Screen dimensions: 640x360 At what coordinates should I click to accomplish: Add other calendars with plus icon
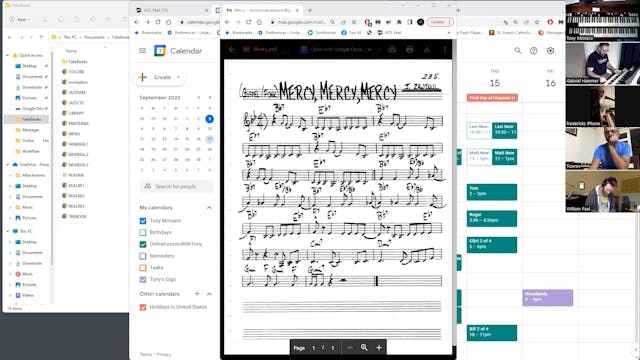coord(197,293)
